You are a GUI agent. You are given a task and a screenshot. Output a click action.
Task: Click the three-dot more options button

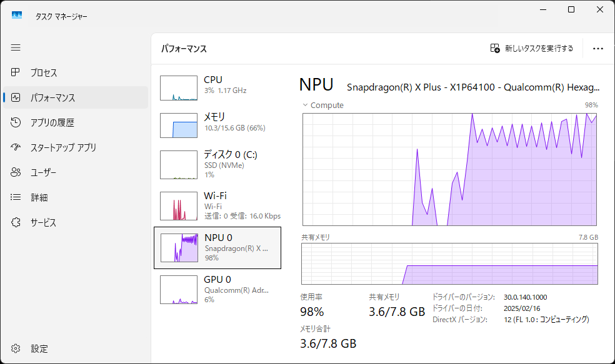click(x=598, y=49)
